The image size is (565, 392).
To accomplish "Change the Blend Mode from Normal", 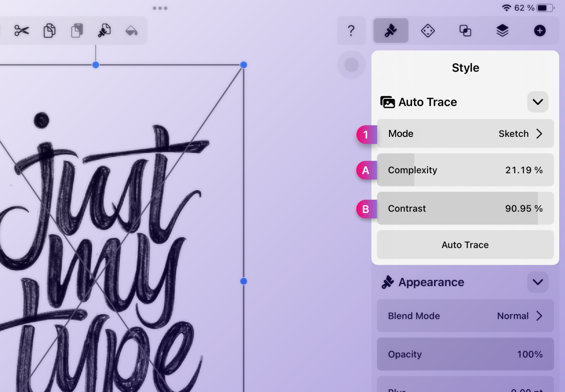I will (465, 316).
